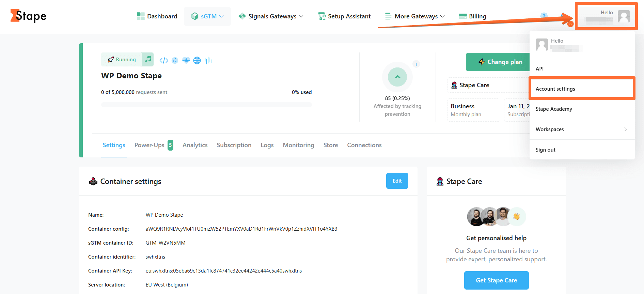
Task: Click the joystick icon beside Container settings
Action: (93, 181)
